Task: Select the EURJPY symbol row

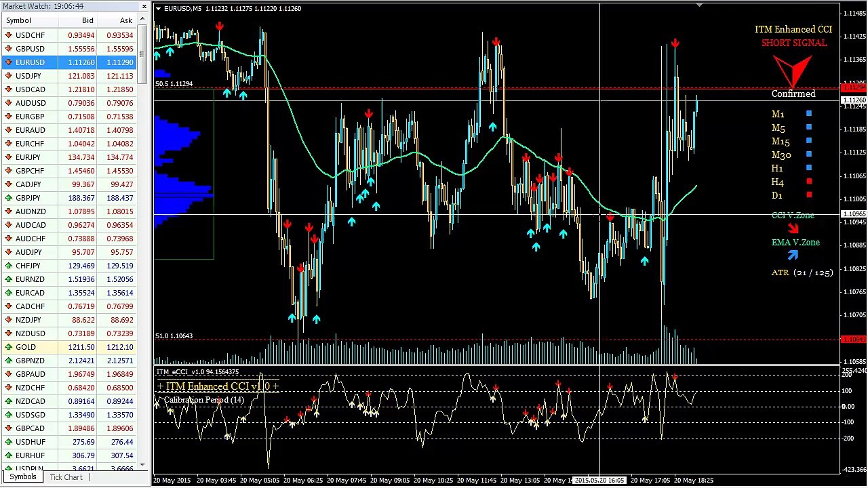Action: [68, 157]
